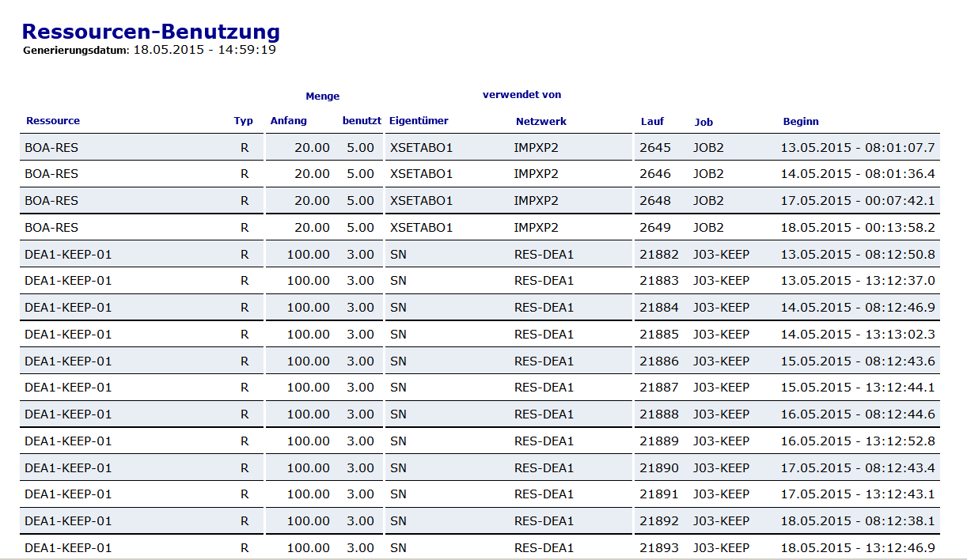Click the J03-KEEP job entry in row 21893
The width and height of the screenshot is (967, 560).
(x=722, y=547)
